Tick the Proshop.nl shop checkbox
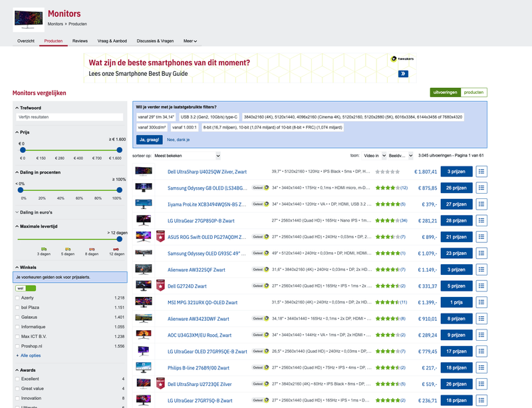532x408 pixels. tap(17, 346)
